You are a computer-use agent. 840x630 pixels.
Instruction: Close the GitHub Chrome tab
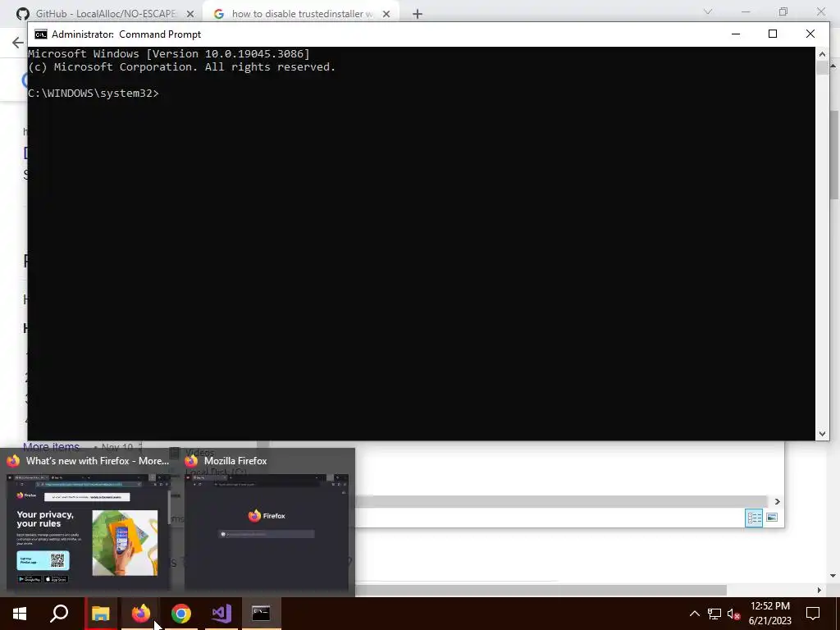(x=190, y=14)
